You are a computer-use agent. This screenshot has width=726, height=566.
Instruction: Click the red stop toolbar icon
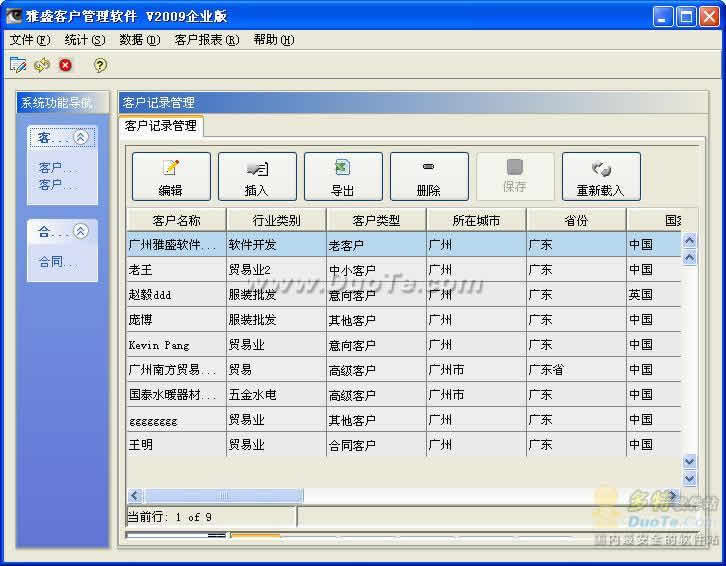(65, 65)
